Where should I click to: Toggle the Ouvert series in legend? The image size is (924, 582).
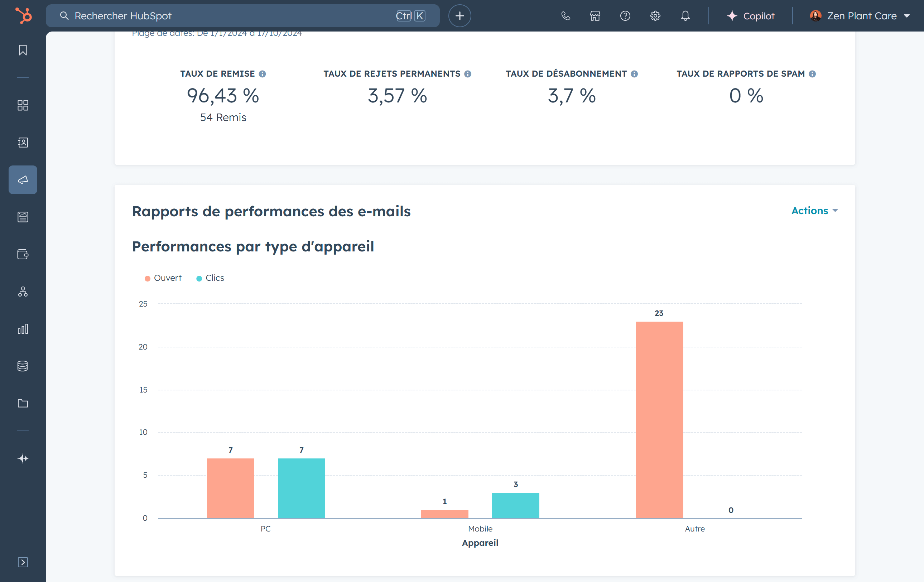pyautogui.click(x=163, y=278)
